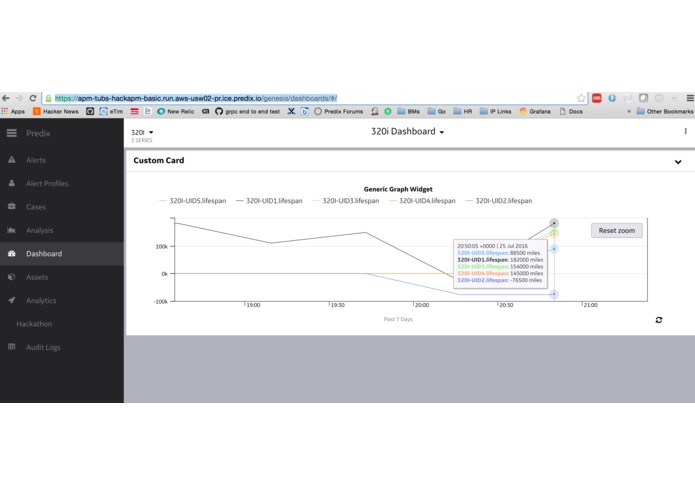The width and height of the screenshot is (695, 494).
Task: Toggle 320I-UID4.lifespan series in legend
Action: (422, 201)
